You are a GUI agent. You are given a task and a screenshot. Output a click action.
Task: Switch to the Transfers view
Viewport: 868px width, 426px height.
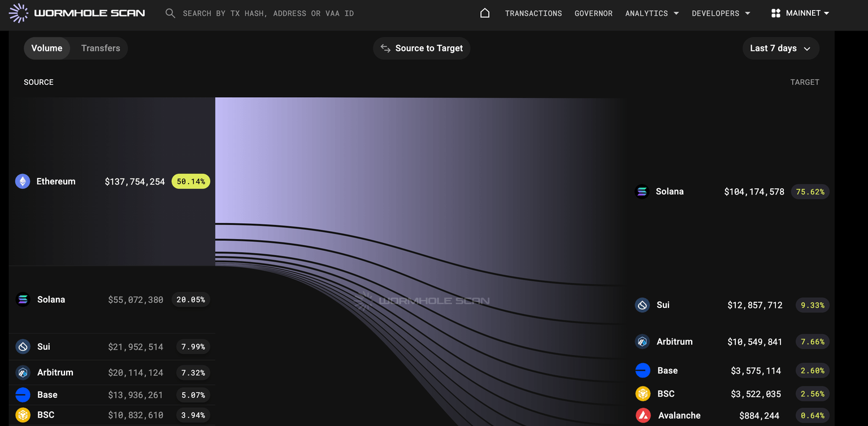(x=101, y=48)
